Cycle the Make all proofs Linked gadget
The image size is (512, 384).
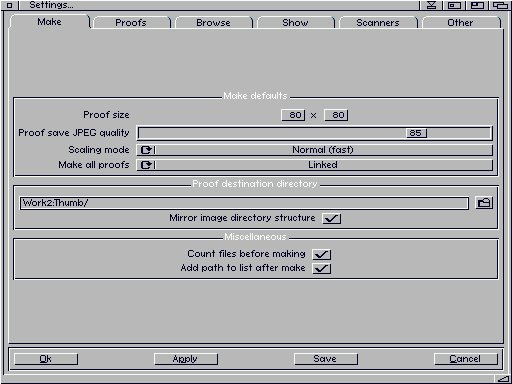[315, 165]
